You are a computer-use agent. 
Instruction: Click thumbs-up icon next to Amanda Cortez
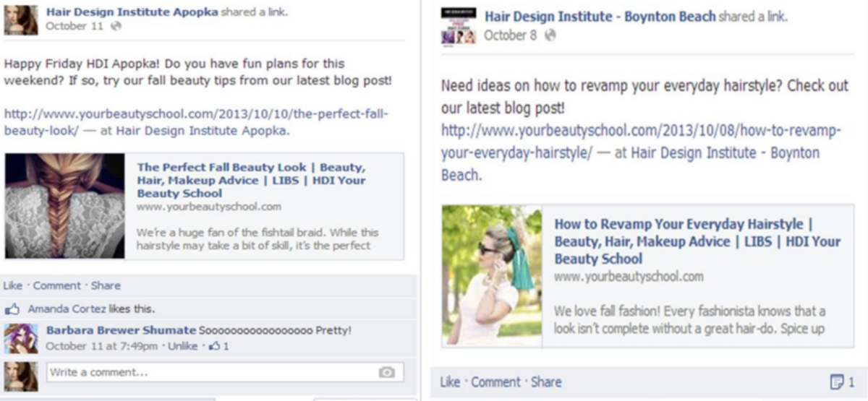tap(12, 309)
